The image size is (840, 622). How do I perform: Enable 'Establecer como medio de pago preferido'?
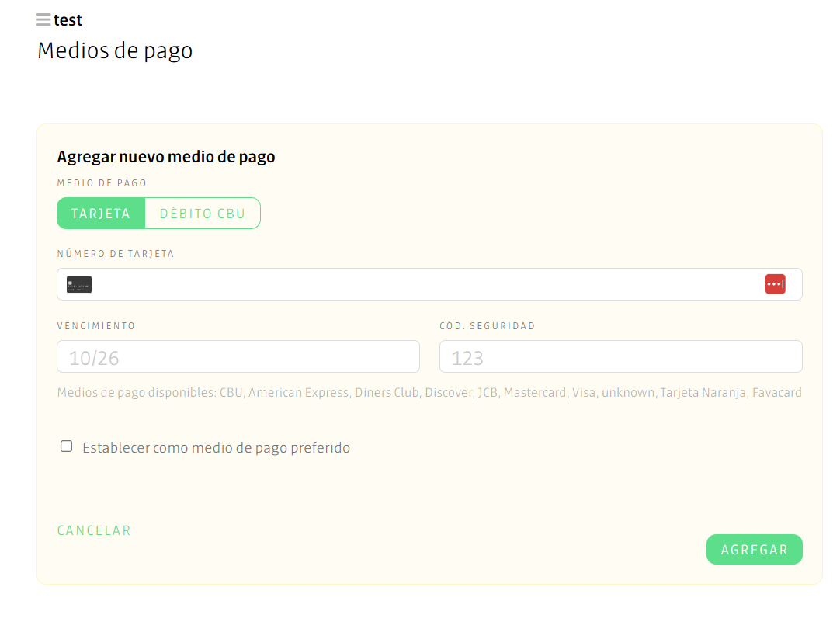[x=66, y=446]
